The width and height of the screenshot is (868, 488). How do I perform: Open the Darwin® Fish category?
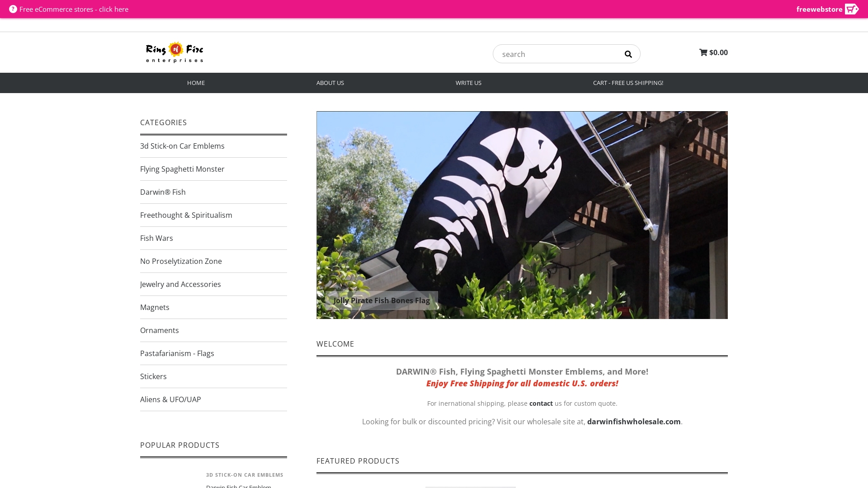point(163,192)
